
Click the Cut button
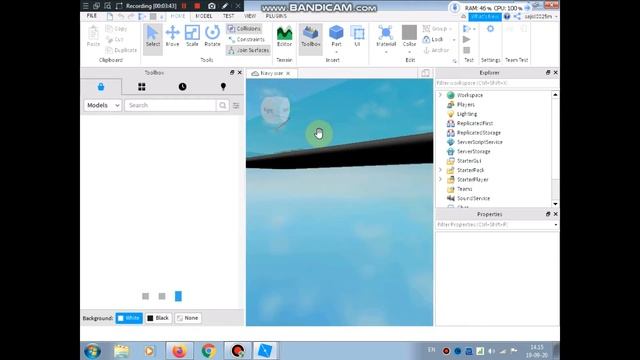[x=115, y=39]
